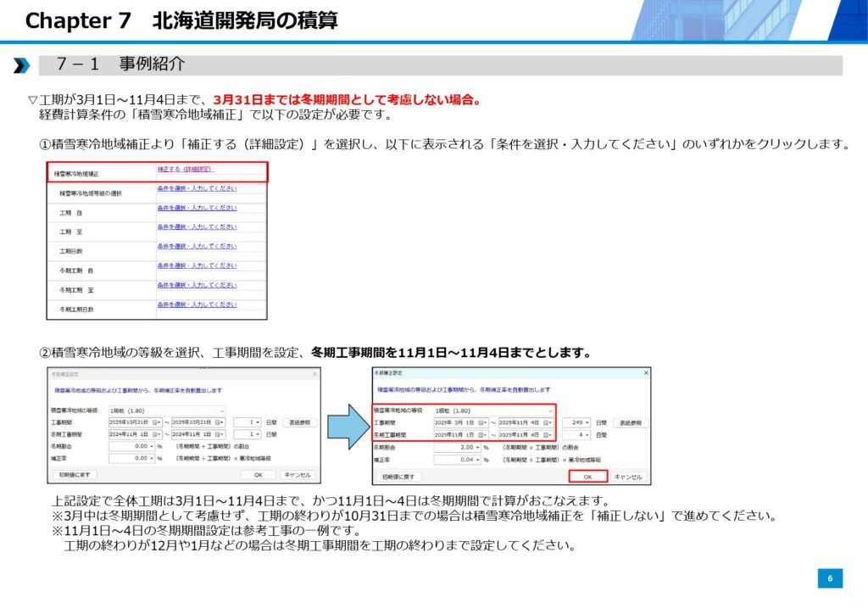Open calendar for 2025年 3月 1日 start date

(481, 422)
